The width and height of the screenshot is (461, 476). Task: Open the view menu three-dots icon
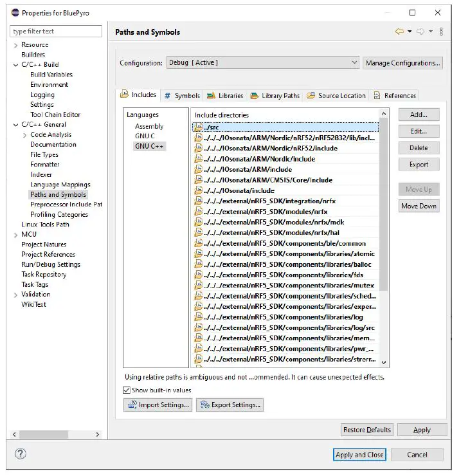click(441, 32)
